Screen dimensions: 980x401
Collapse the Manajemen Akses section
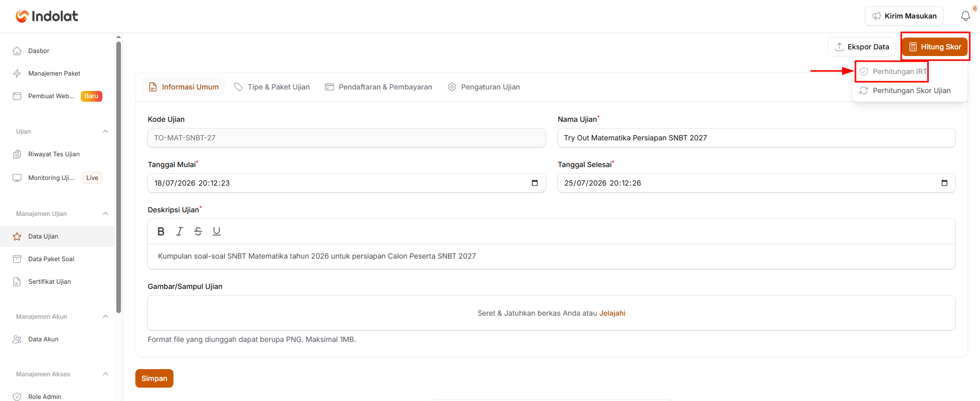point(106,374)
